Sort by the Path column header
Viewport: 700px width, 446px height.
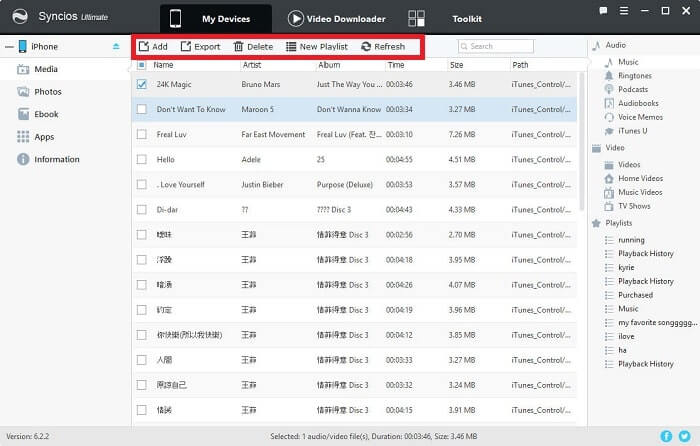click(x=520, y=65)
